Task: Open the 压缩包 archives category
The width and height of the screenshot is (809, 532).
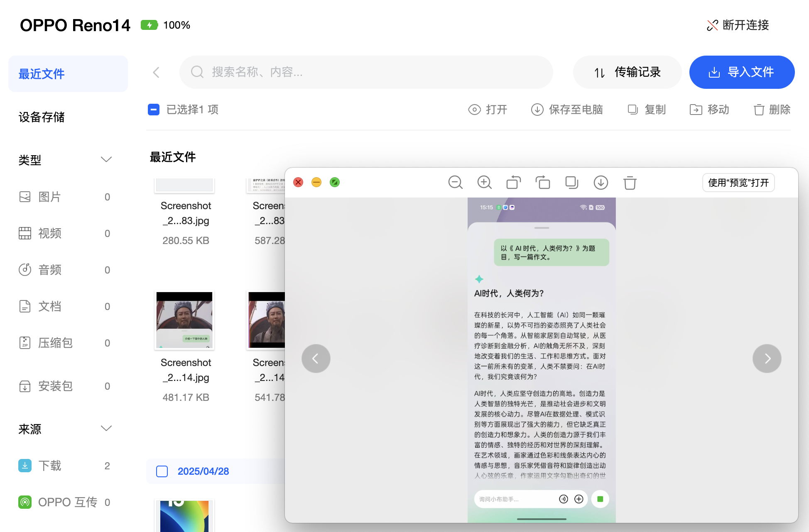Action: 55,343
